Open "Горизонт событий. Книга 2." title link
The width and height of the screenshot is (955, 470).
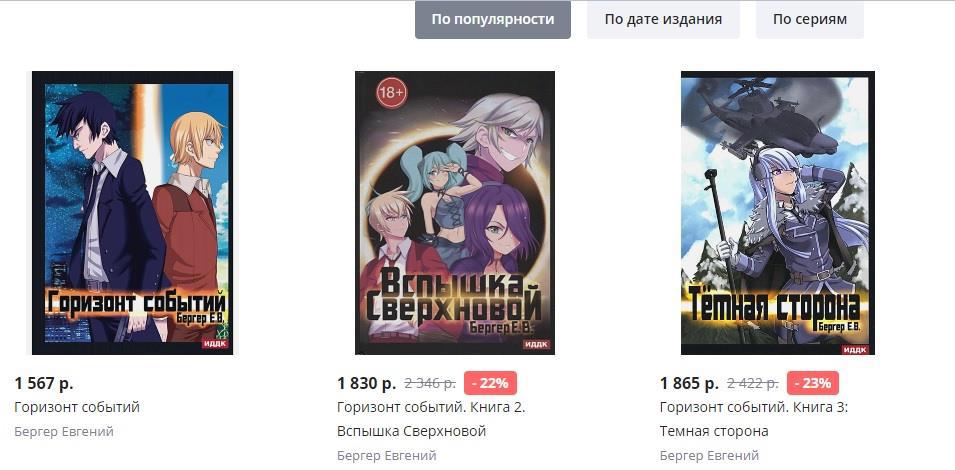(431, 407)
